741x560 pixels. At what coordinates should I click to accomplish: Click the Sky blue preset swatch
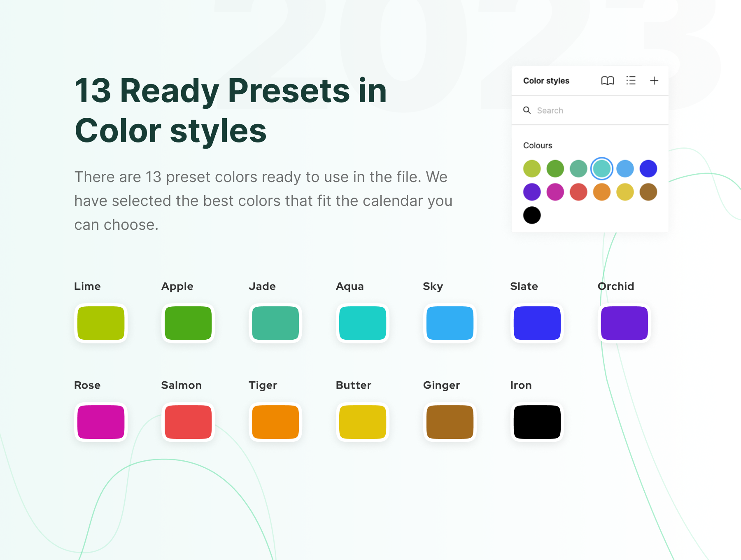(x=450, y=323)
